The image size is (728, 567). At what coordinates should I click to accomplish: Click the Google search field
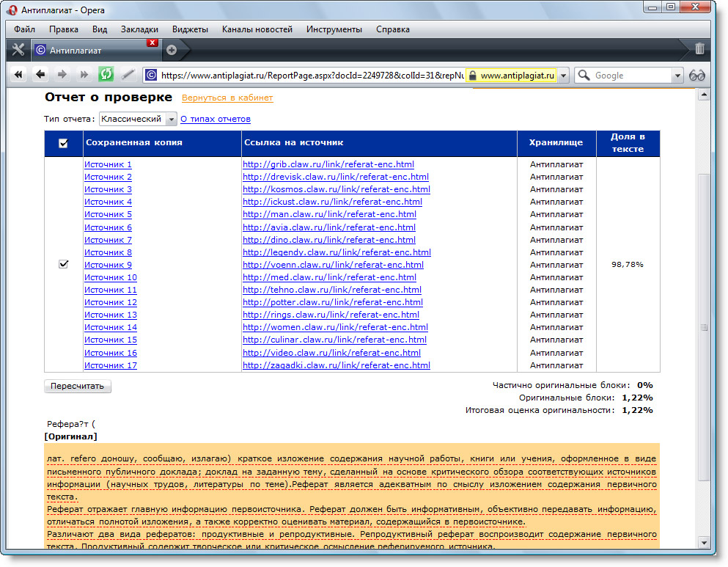(x=631, y=76)
